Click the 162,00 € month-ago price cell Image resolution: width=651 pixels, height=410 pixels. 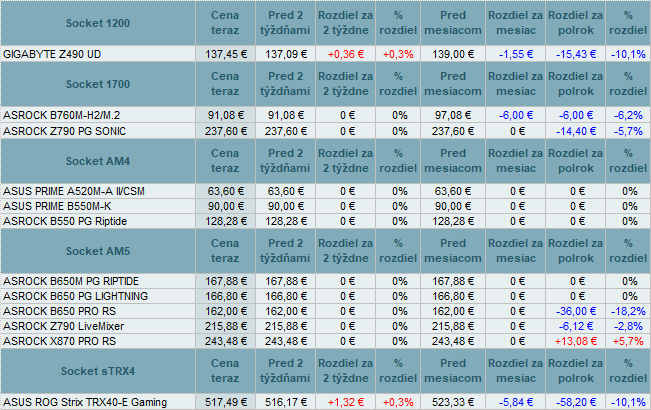453,311
